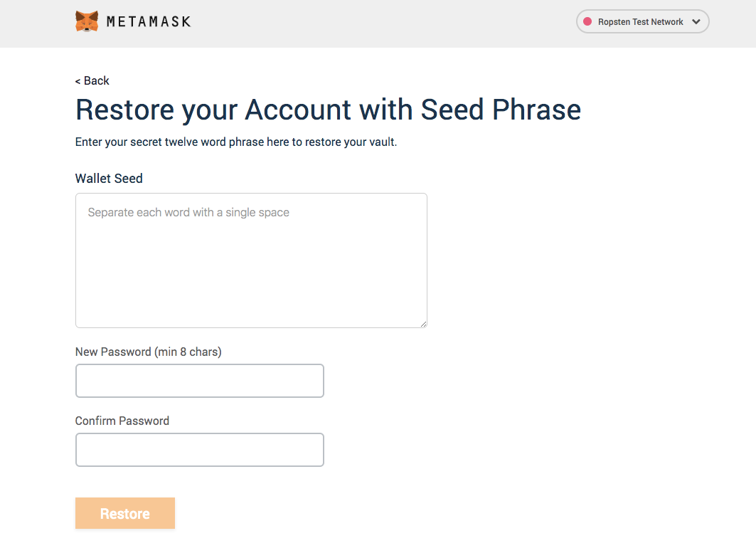Image resolution: width=756 pixels, height=553 pixels.
Task: Click the Confirm Password label
Action: click(x=122, y=421)
